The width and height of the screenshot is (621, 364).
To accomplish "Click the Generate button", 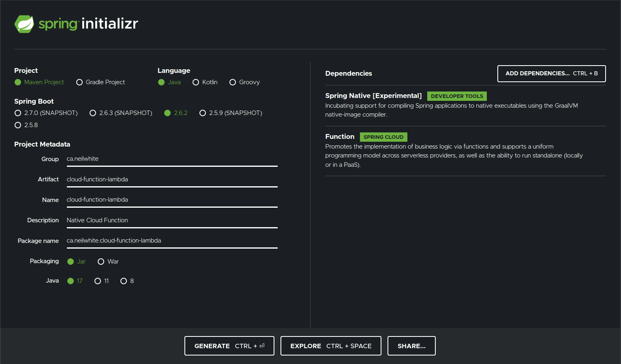I will pyautogui.click(x=229, y=346).
